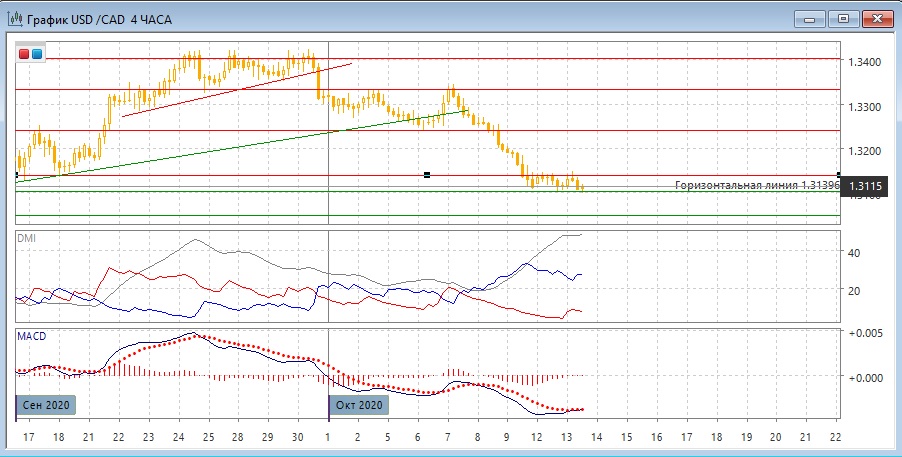The width and height of the screenshot is (902, 457).
Task: Click the +0.005 MACD scale value
Action: point(866,333)
